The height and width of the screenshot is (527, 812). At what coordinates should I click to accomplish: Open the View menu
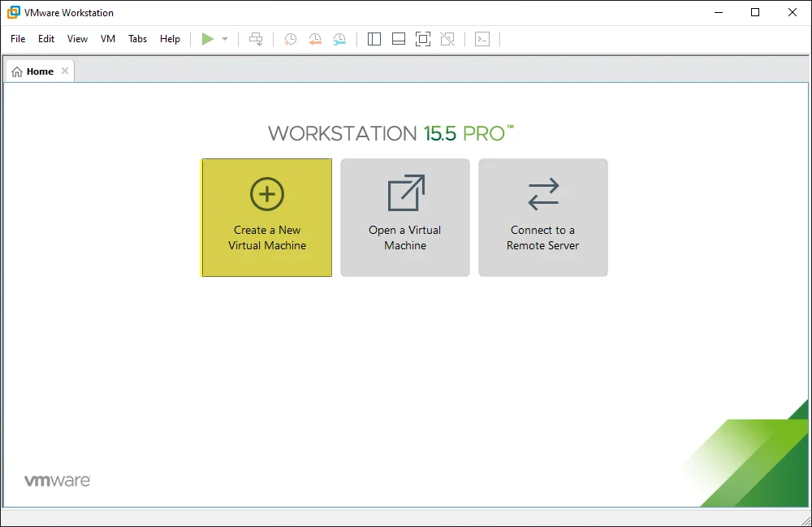coord(77,39)
